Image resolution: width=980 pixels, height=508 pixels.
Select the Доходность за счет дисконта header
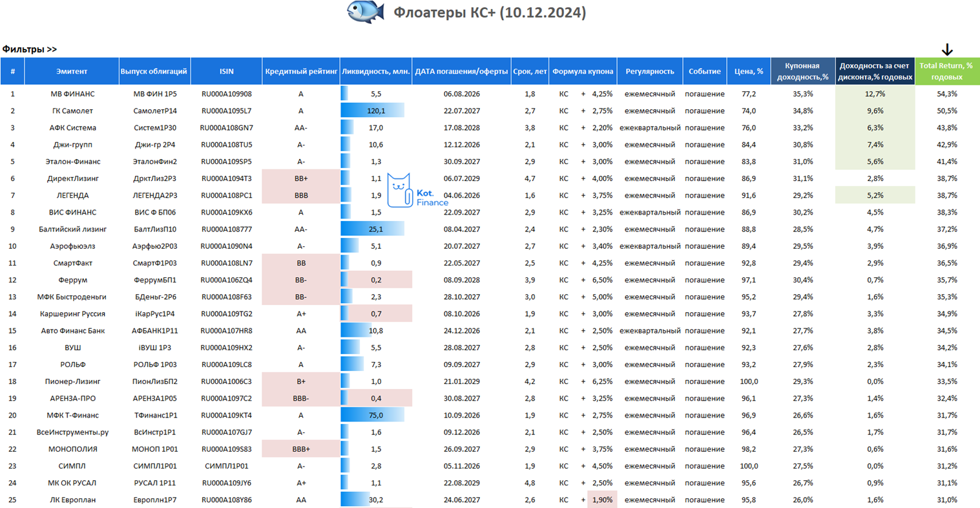point(875,71)
